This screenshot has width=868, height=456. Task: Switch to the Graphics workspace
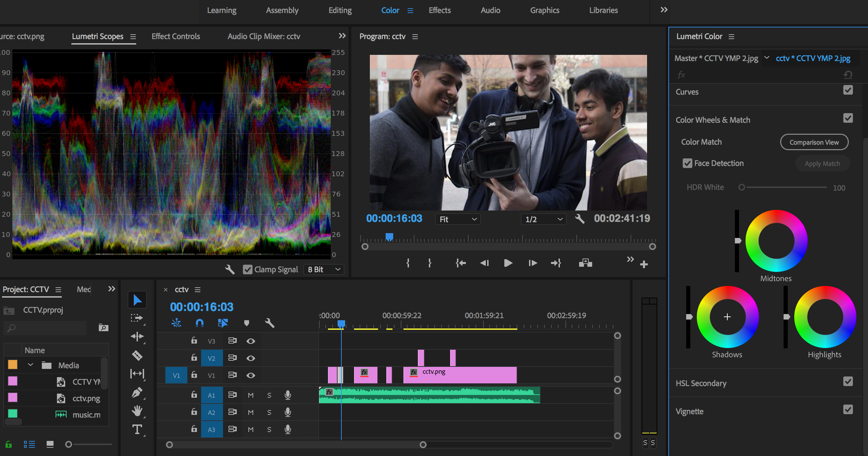[x=544, y=10]
